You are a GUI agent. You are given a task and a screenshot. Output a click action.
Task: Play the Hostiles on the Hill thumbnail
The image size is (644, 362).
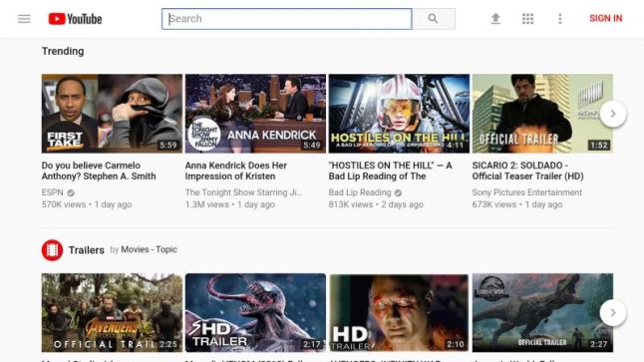coord(399,114)
